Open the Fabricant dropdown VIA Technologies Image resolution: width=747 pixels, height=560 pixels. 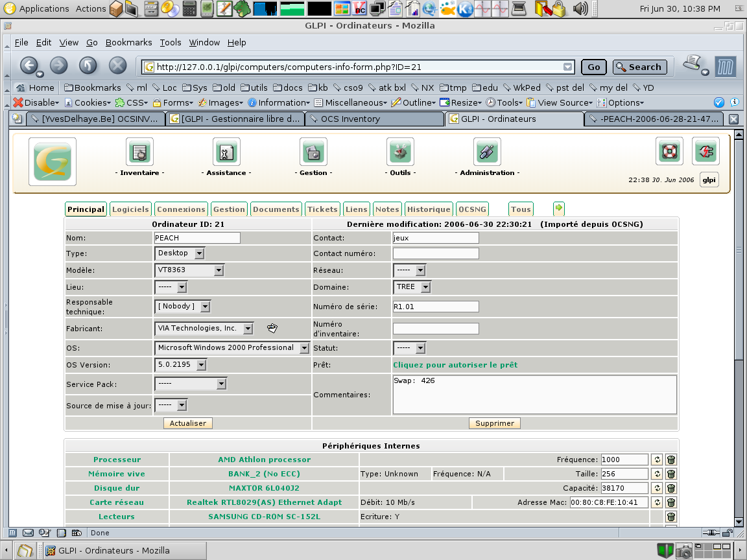point(204,329)
